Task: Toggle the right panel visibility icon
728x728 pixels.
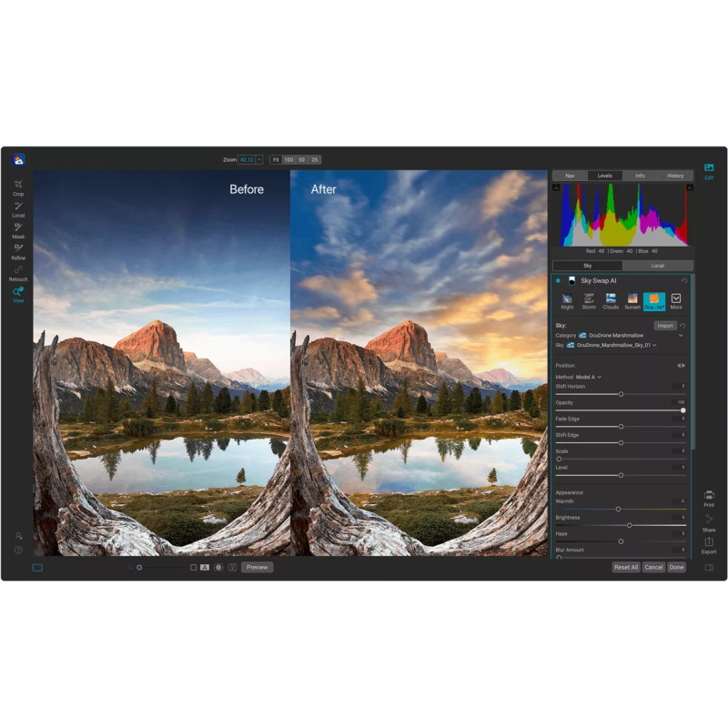Action: (709, 567)
